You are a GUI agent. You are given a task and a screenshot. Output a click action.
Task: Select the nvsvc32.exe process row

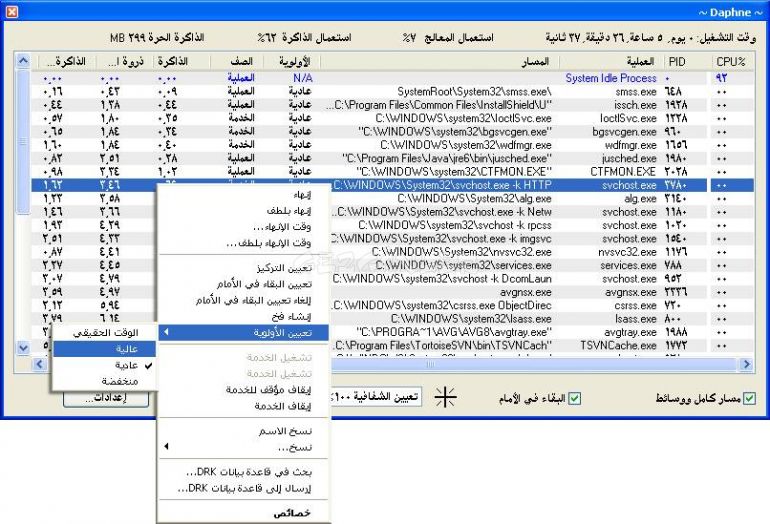click(542, 252)
